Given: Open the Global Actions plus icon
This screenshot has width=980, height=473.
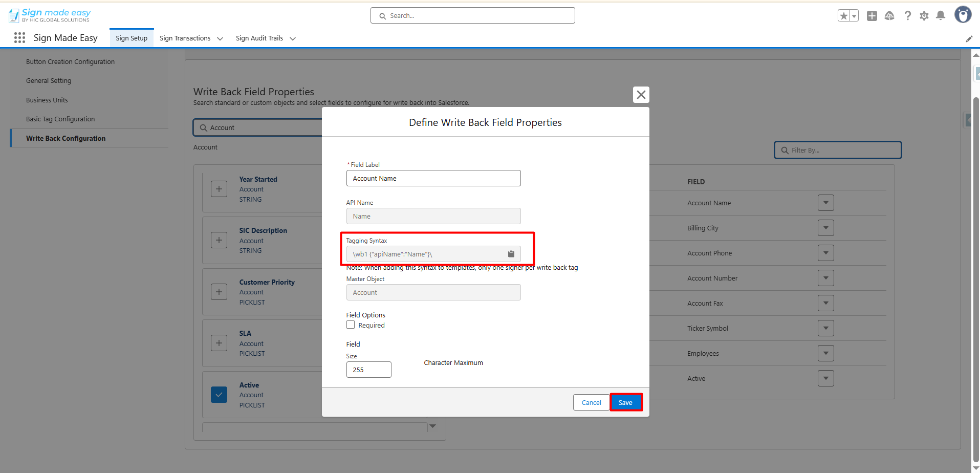Looking at the screenshot, I should 872,16.
